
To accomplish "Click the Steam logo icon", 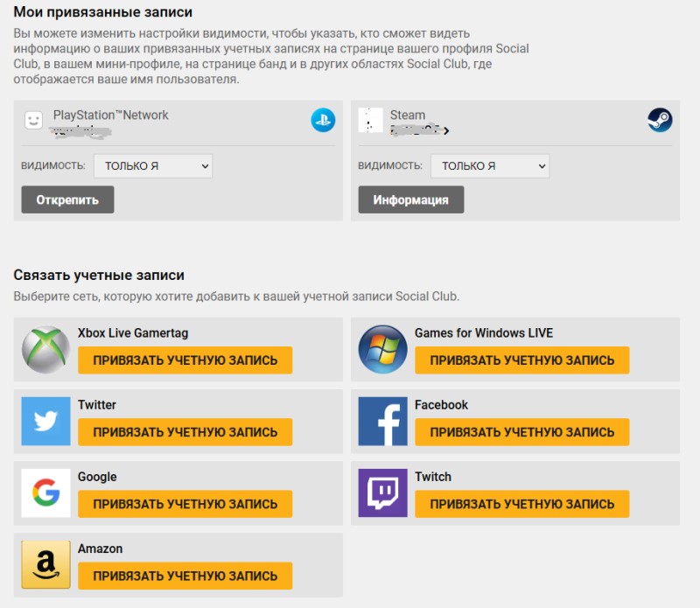I will tap(660, 120).
